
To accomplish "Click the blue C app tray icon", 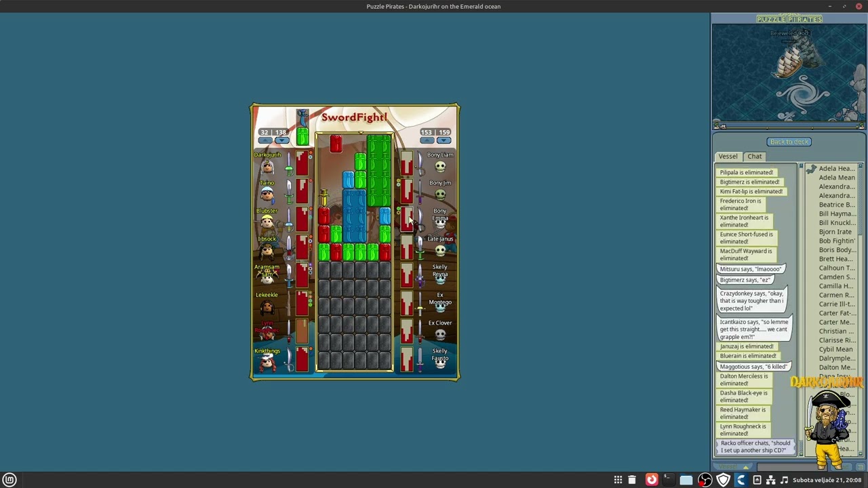I will coord(741,481).
